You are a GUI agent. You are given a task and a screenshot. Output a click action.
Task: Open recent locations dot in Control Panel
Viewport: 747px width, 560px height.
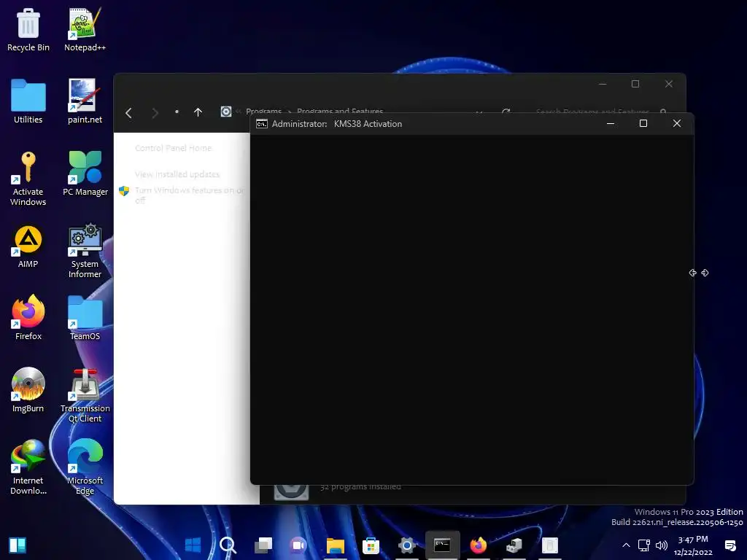click(x=177, y=112)
